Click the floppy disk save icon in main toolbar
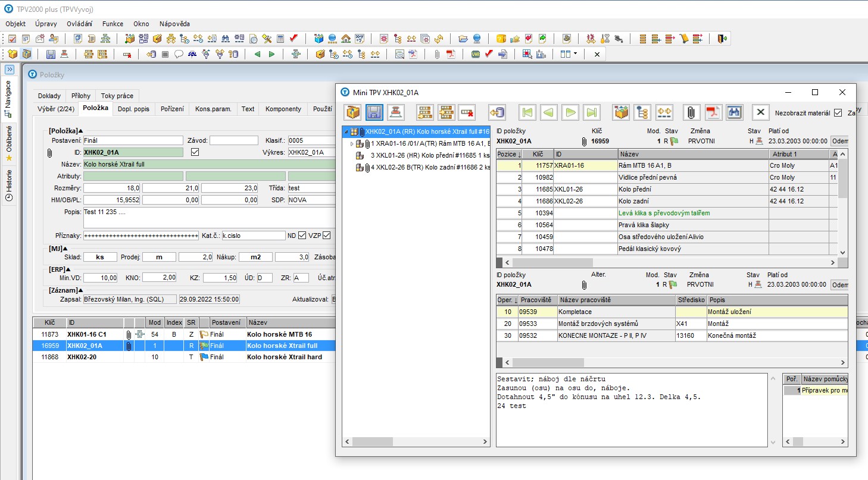 51,54
